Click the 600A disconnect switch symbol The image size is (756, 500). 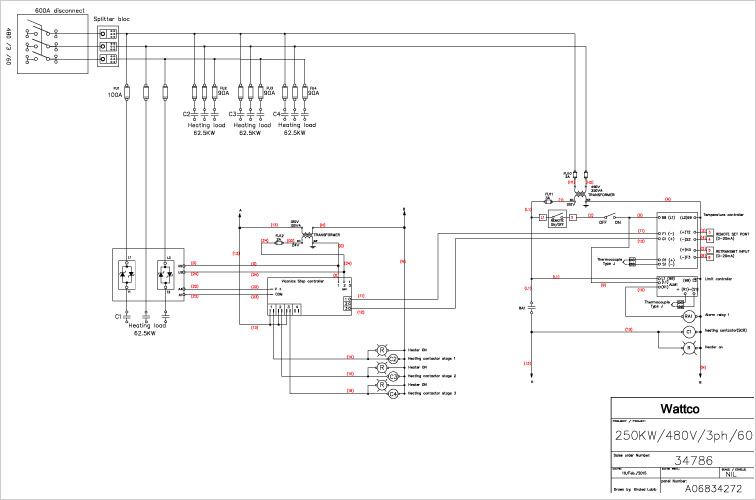pos(39,45)
